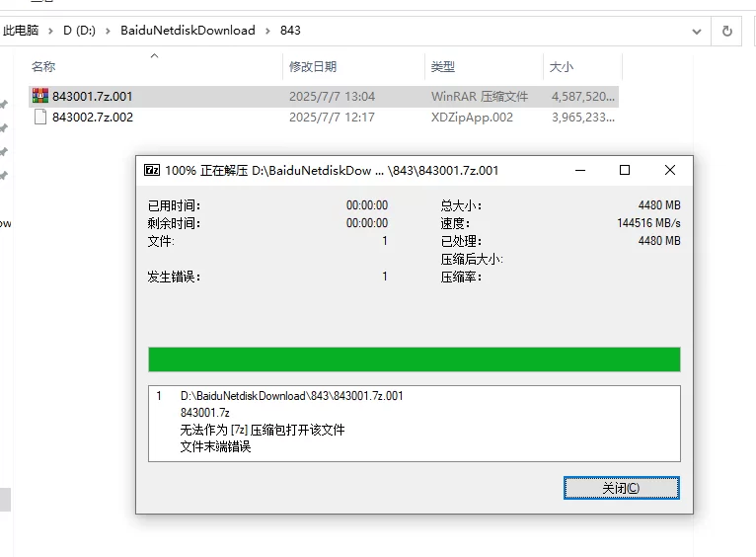Viewport: 756px width, 557px height.
Task: Click the blank file icon of 843002.7z.002
Action: 40,117
